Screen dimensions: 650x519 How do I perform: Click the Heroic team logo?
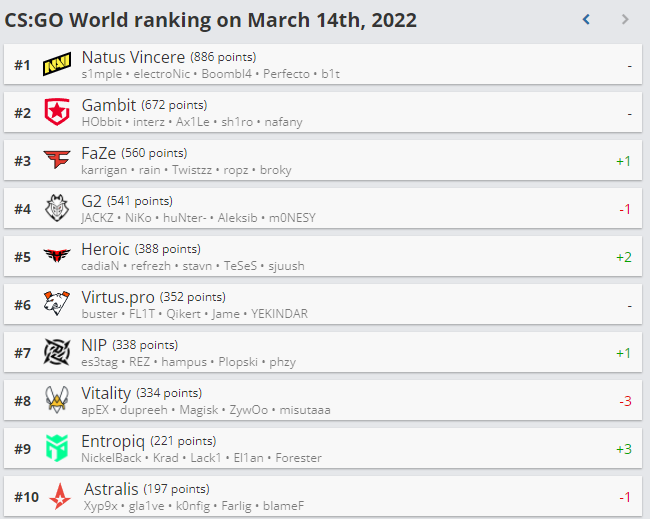coord(58,257)
